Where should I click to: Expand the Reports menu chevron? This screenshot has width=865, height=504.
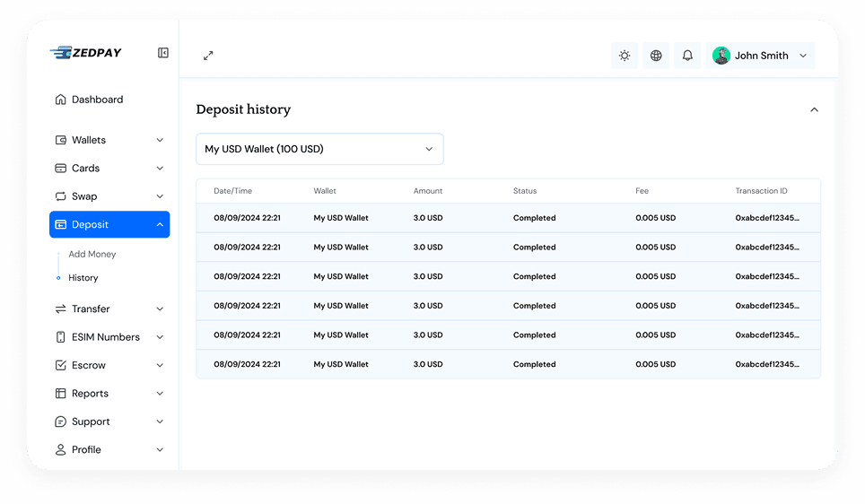click(x=160, y=393)
